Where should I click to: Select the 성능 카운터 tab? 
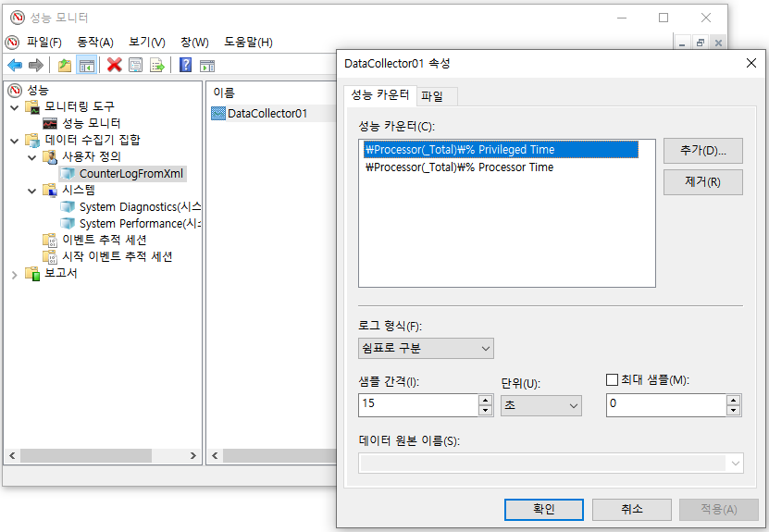(380, 94)
